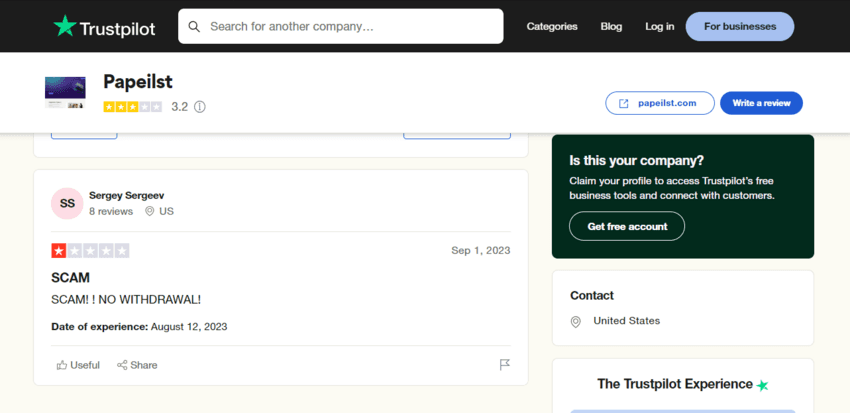Open the Blog menu item
The height and width of the screenshot is (413, 850).
[611, 26]
